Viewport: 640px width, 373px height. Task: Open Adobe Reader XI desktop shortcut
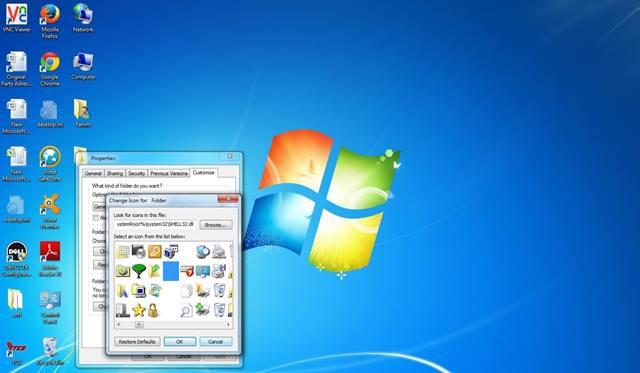50,259
